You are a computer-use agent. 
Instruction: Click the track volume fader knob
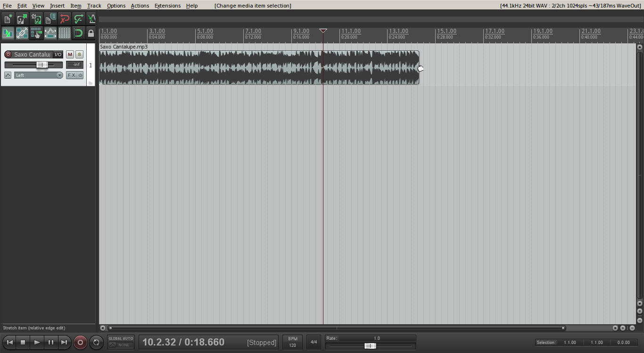(42, 65)
